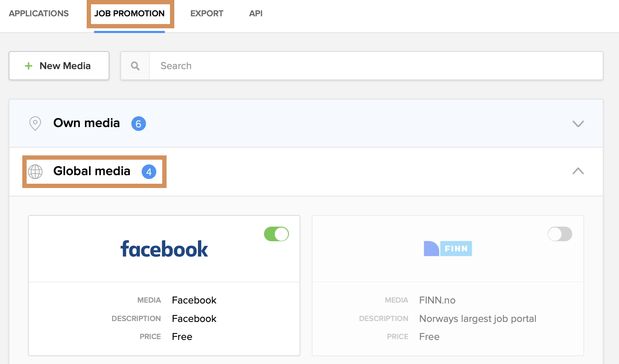
Task: Switch to the Applications tab
Action: (x=39, y=13)
